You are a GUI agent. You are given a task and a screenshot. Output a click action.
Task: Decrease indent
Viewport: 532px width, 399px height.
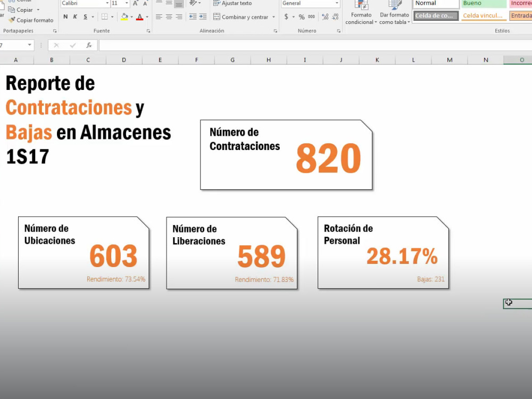193,16
